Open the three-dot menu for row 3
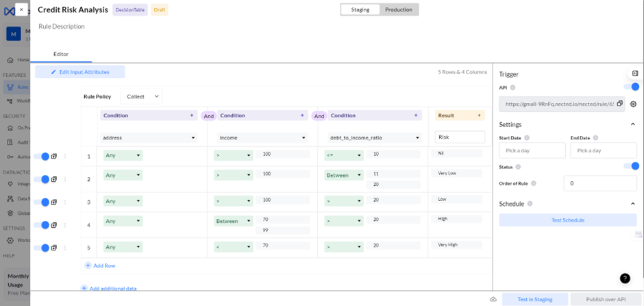This screenshot has width=644, height=306. click(65, 202)
